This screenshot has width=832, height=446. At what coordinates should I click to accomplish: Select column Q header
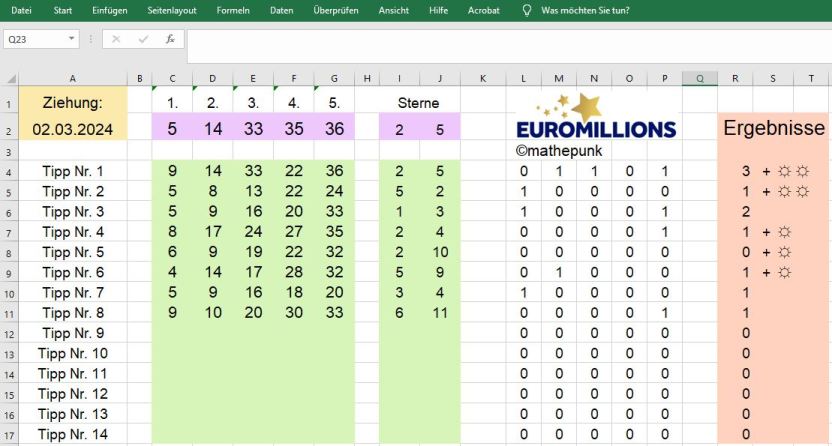coord(700,78)
